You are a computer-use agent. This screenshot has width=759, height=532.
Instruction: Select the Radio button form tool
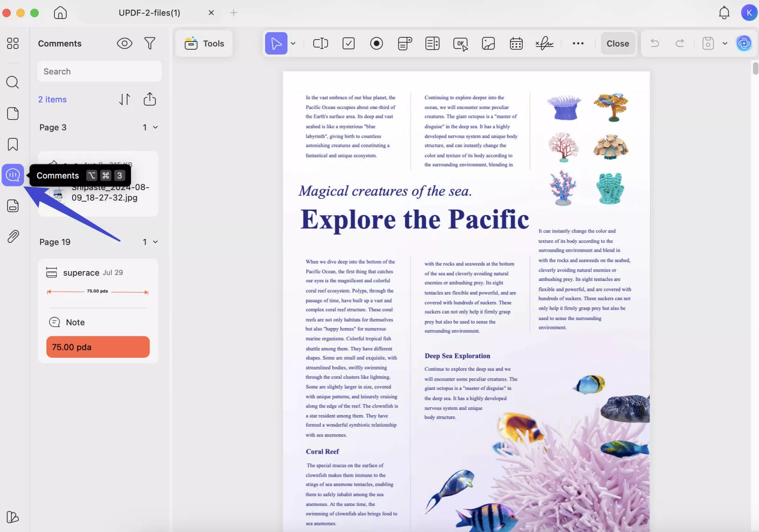tap(376, 43)
